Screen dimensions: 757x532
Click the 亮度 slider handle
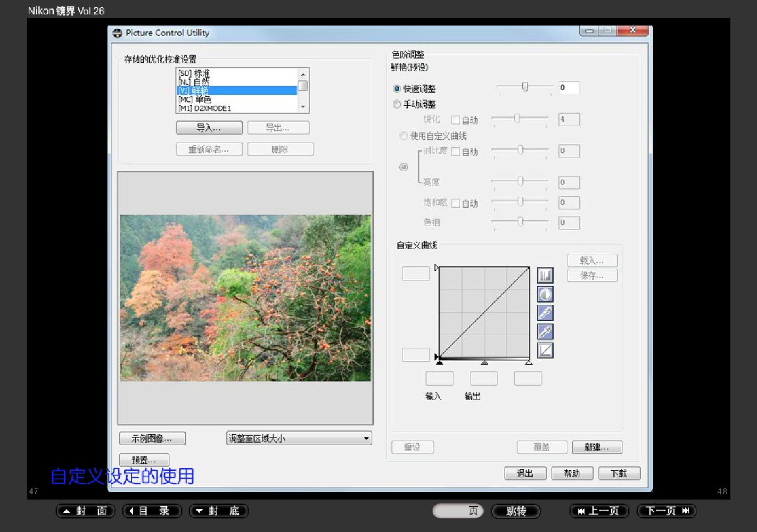pyautogui.click(x=521, y=181)
